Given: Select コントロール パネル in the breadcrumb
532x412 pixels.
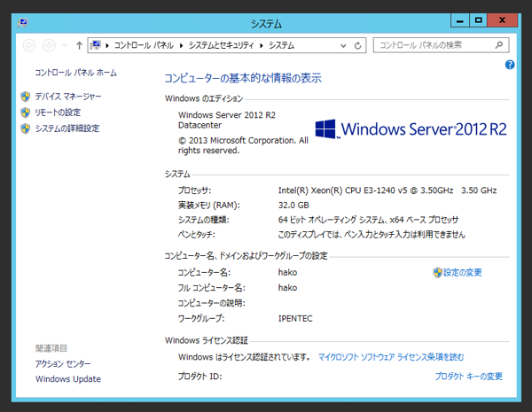Looking at the screenshot, I should tap(144, 45).
